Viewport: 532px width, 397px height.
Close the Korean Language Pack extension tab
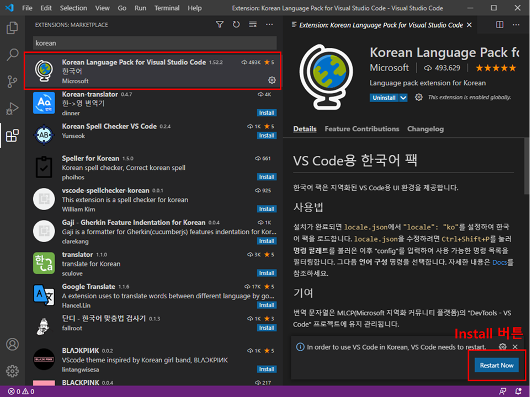(469, 25)
